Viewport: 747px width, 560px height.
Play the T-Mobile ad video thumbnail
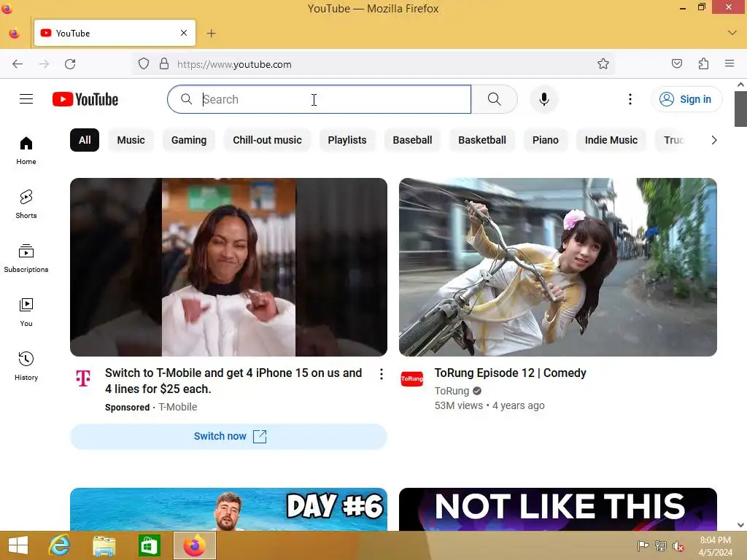pyautogui.click(x=228, y=267)
